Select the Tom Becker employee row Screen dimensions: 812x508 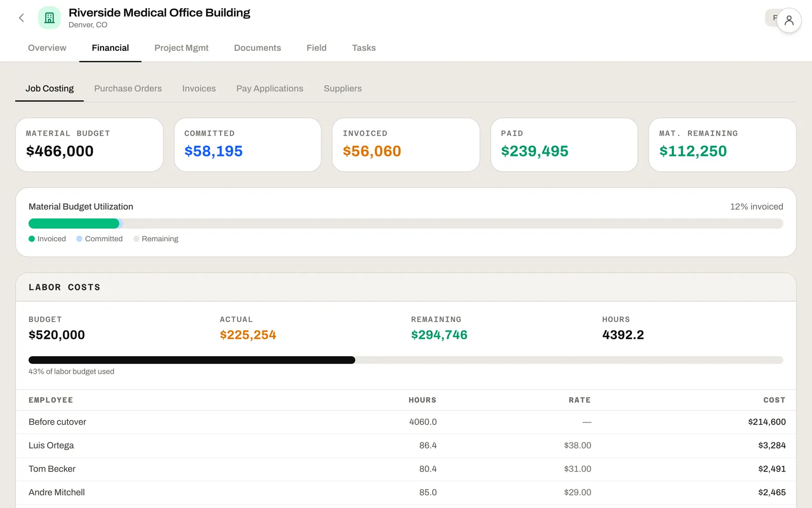406,469
